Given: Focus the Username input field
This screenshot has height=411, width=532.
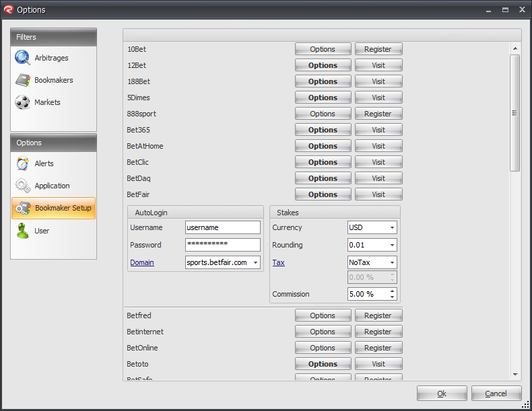Looking at the screenshot, I should [x=223, y=227].
